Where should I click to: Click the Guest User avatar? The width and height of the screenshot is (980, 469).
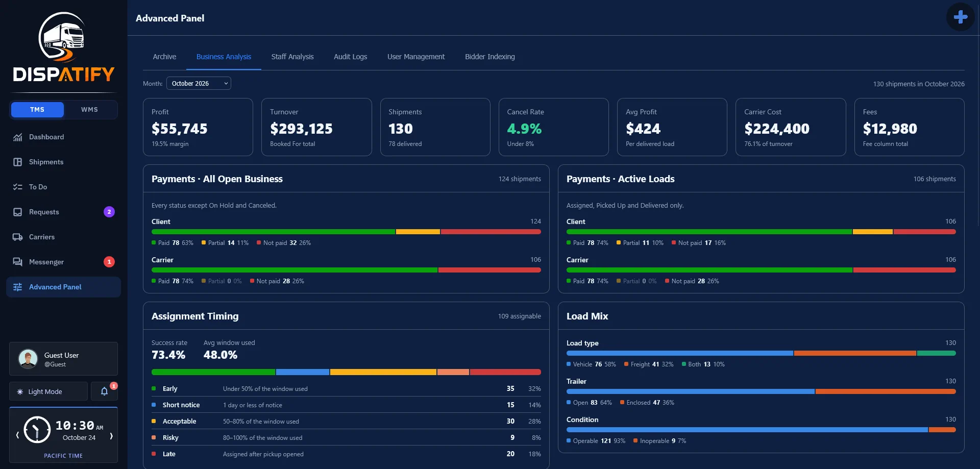[x=28, y=359]
